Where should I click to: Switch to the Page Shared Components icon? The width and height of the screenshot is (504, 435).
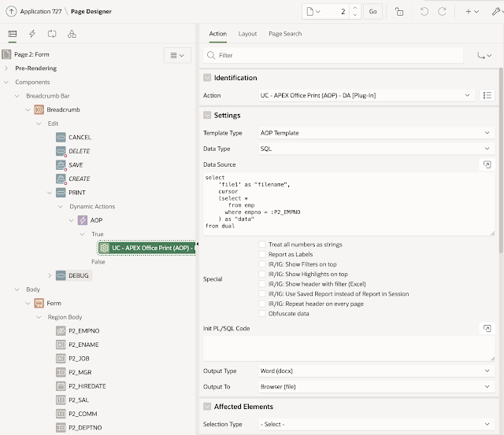coord(72,34)
